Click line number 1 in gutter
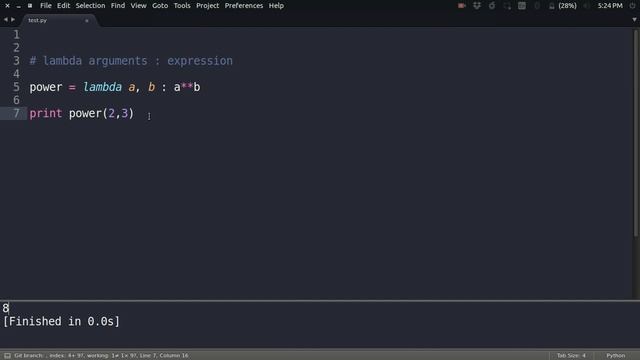Viewport: 640px width, 360px height. click(x=16, y=35)
